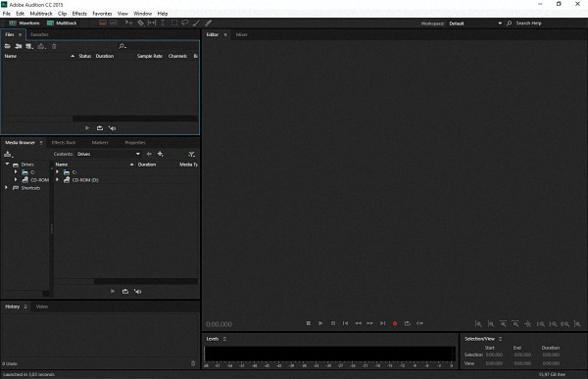Click Insert into Multitrack icon in Files panel
The width and height of the screenshot is (588, 379).
click(41, 46)
